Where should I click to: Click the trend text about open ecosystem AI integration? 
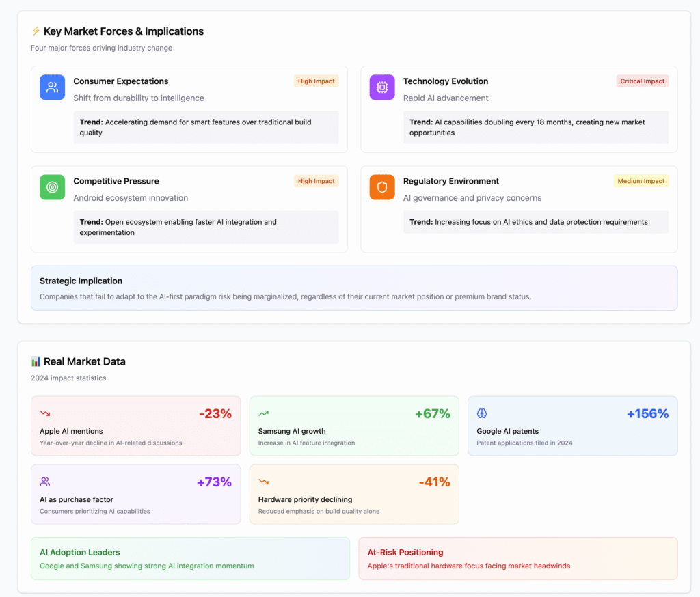[178, 227]
